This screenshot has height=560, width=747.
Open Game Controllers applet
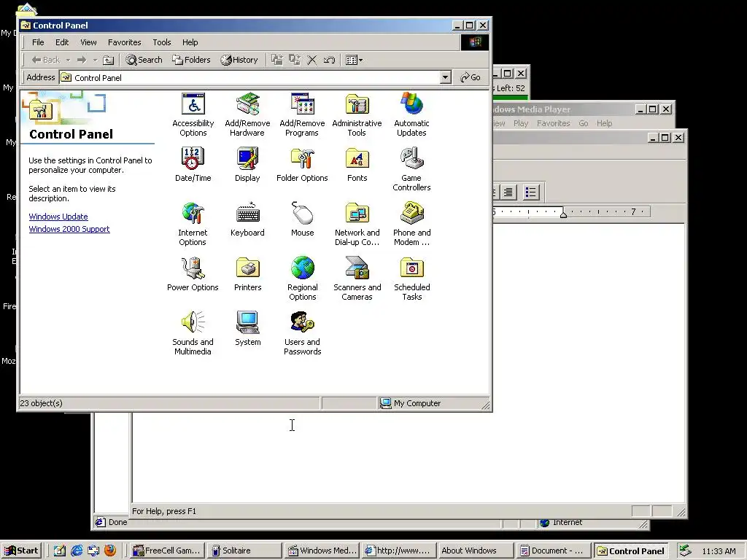pos(411,169)
